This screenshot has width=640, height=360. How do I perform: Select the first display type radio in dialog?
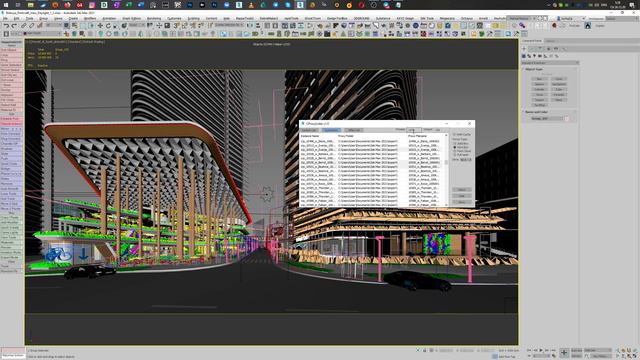[455, 143]
